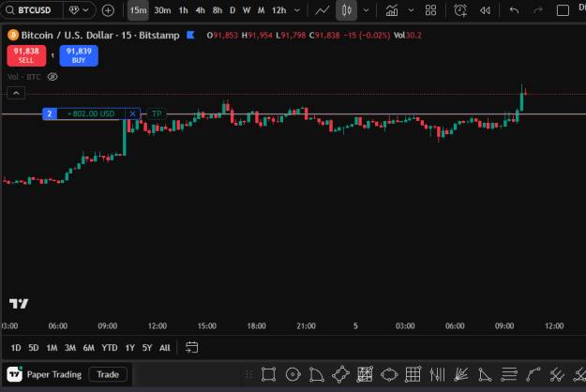Select the curve drawing tool
The image size is (586, 392).
533,374
